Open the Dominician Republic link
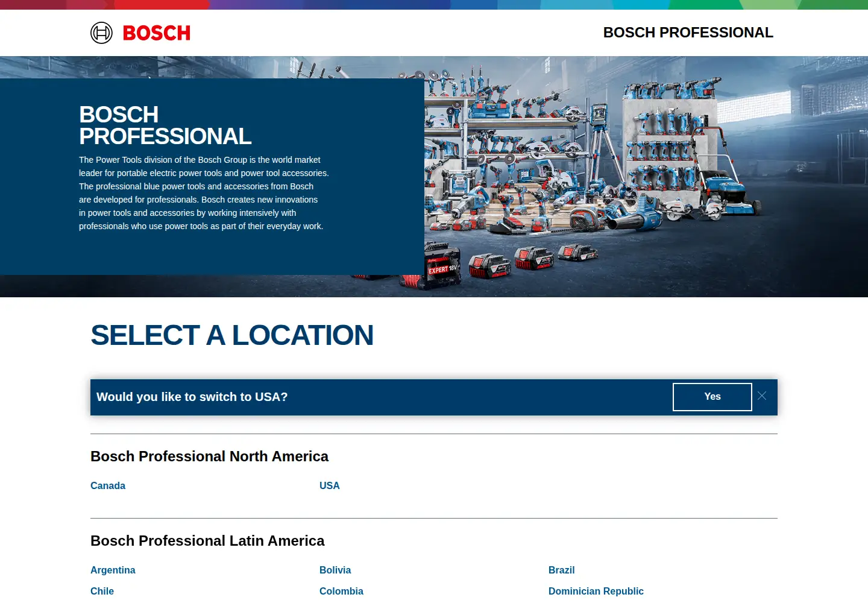Image resolution: width=868 pixels, height=603 pixels. click(596, 592)
